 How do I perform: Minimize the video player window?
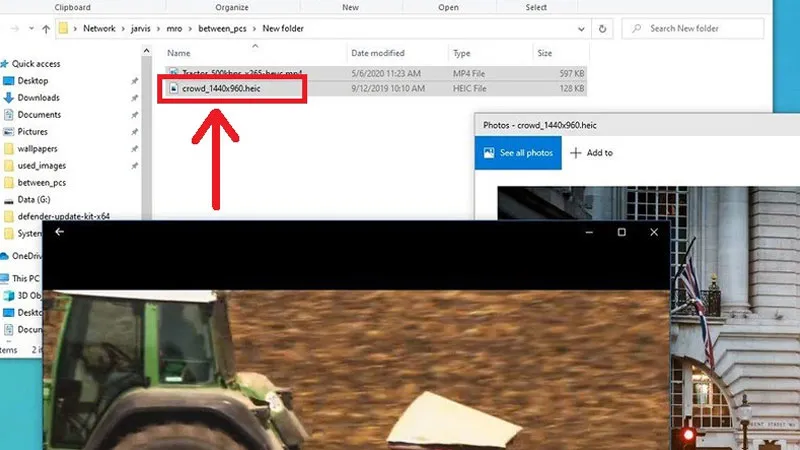[x=589, y=232]
